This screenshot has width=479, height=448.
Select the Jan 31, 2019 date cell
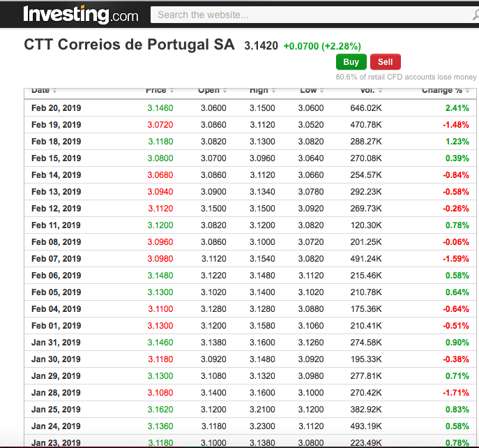56,343
